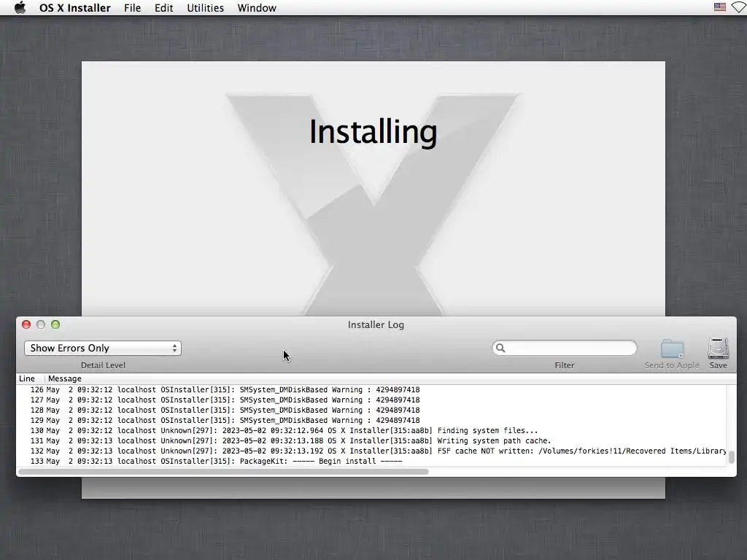Select line 132 'FSF cache NOT written'
Screen dimensions: 747x560
(x=371, y=451)
